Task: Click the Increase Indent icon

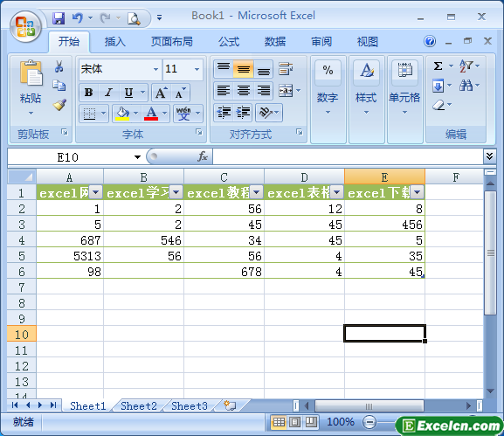Action: coord(244,113)
